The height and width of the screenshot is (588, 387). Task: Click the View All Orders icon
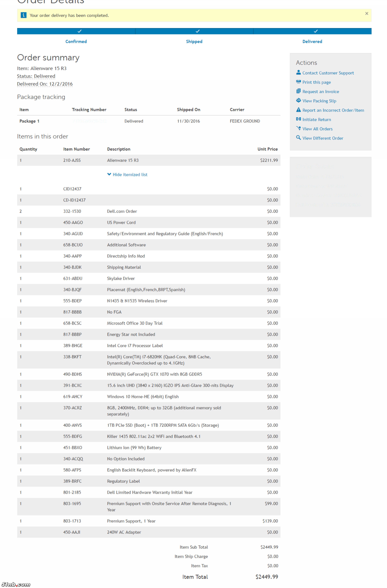coord(298,128)
